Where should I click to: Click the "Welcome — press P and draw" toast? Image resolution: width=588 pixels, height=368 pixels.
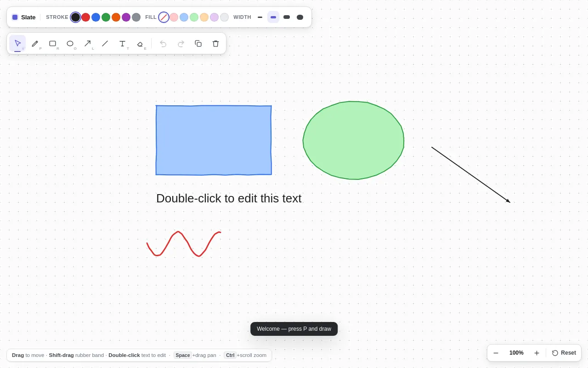tap(294, 329)
